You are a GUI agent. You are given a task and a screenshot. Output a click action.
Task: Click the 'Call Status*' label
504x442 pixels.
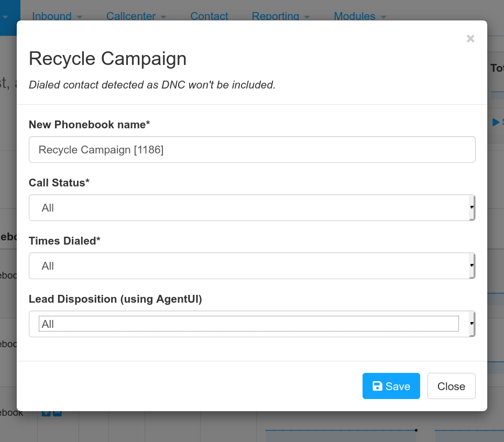59,183
